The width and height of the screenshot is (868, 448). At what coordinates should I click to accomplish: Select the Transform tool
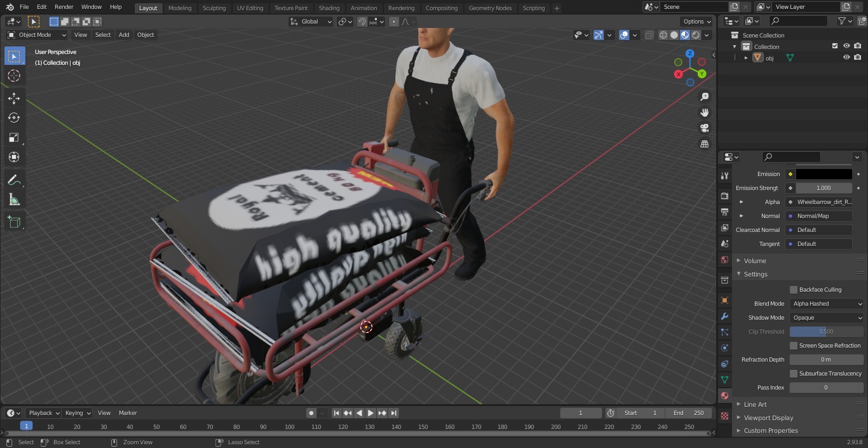(x=14, y=157)
